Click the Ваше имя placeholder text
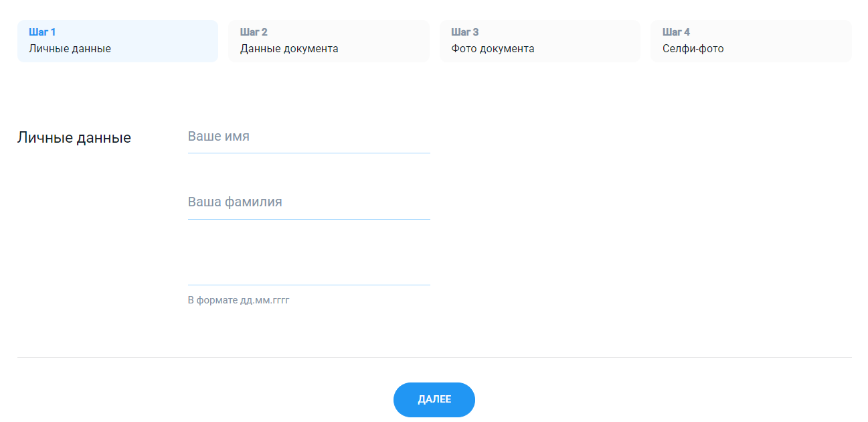The width and height of the screenshot is (868, 422). [x=219, y=137]
